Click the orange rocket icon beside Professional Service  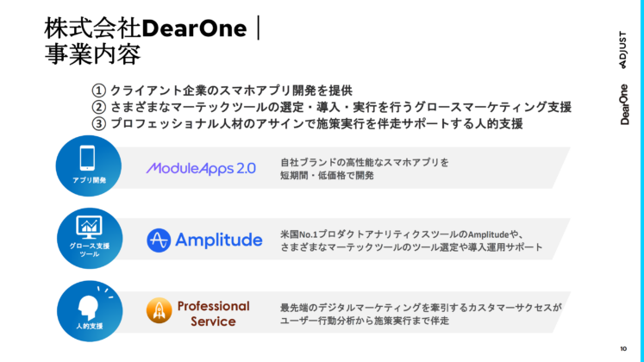click(159, 310)
